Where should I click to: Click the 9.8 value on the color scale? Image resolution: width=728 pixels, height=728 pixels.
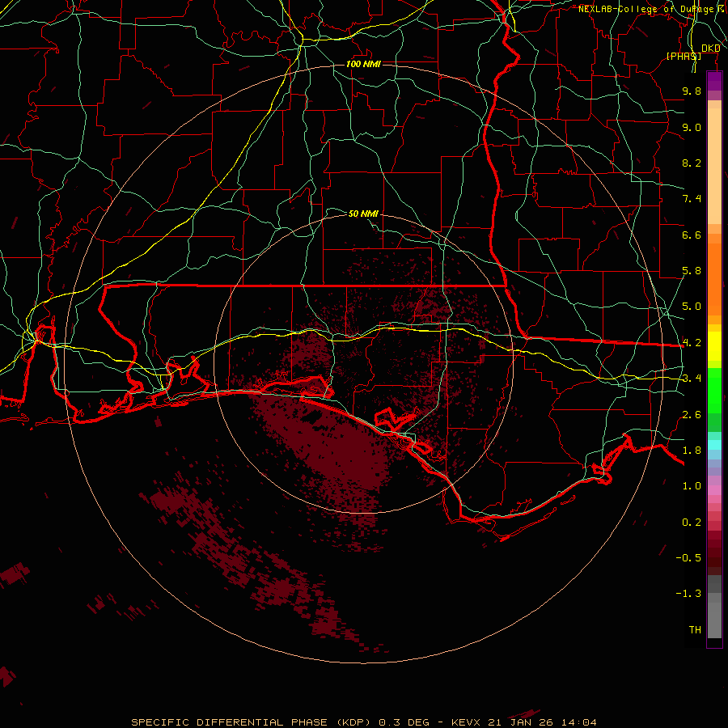point(692,91)
